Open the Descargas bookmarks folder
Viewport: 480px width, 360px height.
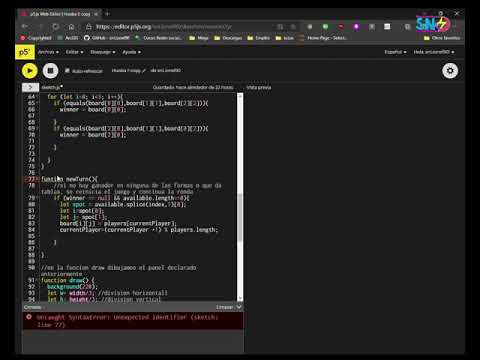[228, 38]
